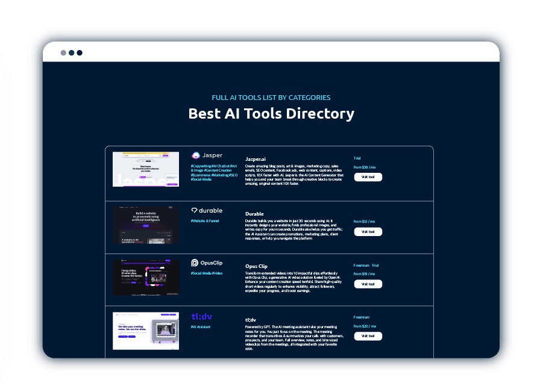Click the Trial label in Jasper row
The image size is (543, 392).
(357, 158)
